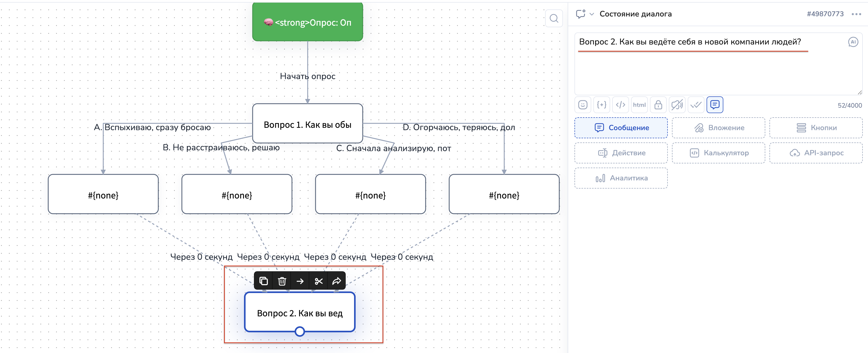Click the copy icon on the node toolbar
Viewport: 868px width, 353px height.
pos(263,281)
